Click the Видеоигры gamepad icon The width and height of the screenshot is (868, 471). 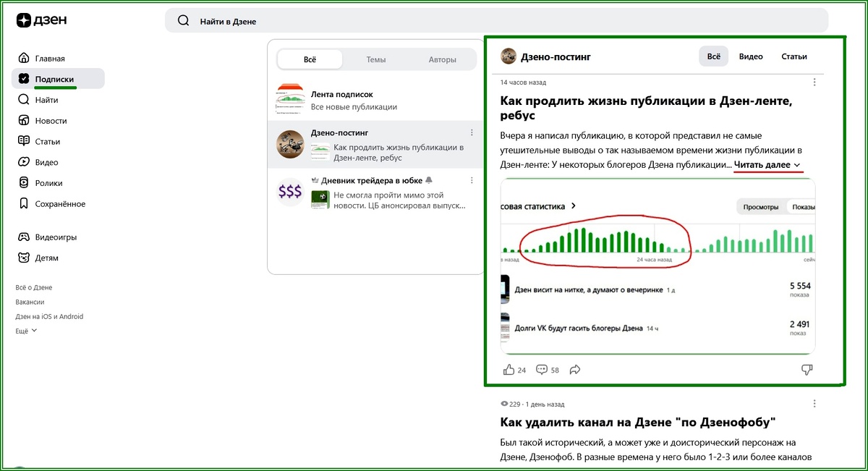coord(24,237)
